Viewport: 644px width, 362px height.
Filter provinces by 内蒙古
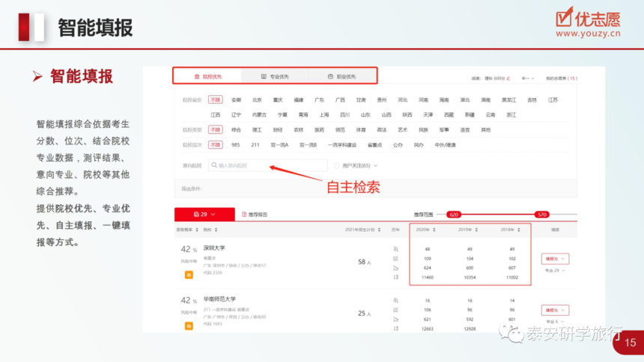259,115
